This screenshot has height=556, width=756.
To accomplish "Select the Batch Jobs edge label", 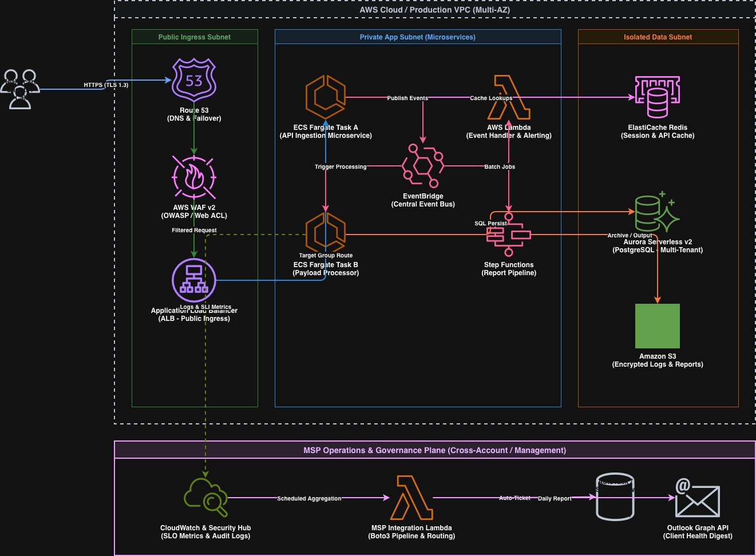I will pyautogui.click(x=500, y=166).
